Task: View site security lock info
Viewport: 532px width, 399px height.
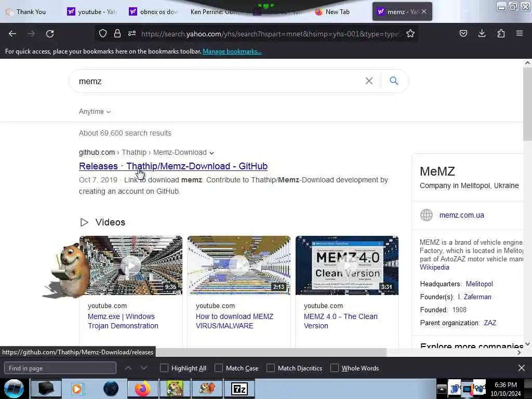Action: point(117,33)
